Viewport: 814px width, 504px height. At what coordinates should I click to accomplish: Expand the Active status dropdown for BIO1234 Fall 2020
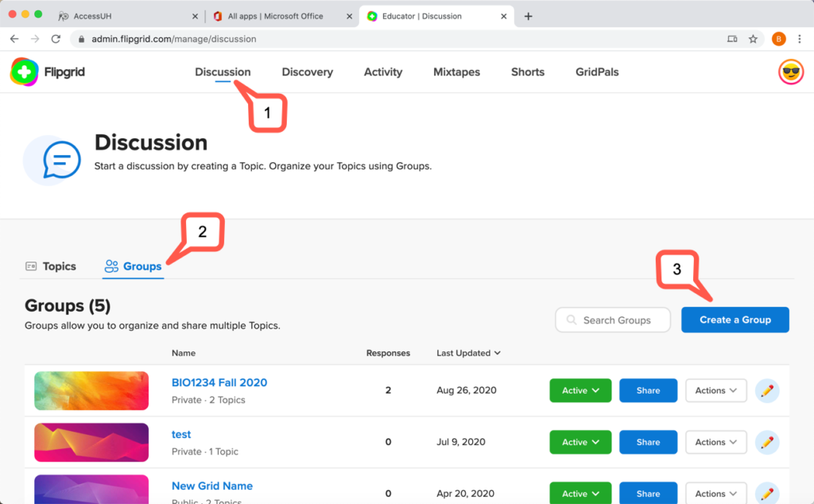click(x=580, y=390)
